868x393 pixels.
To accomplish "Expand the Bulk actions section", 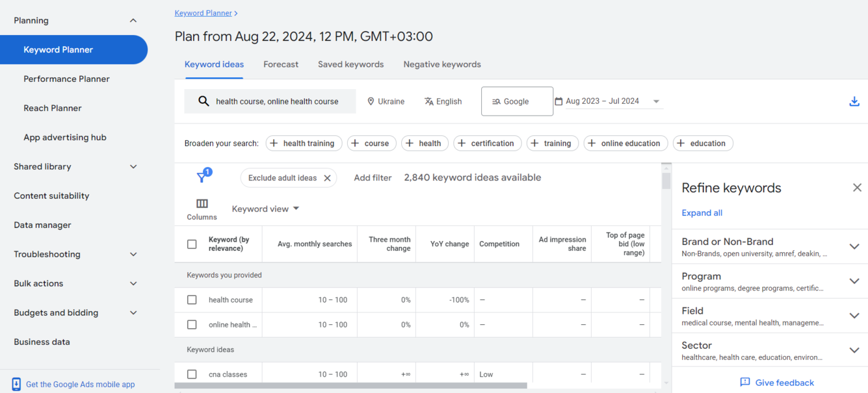I will pos(133,284).
